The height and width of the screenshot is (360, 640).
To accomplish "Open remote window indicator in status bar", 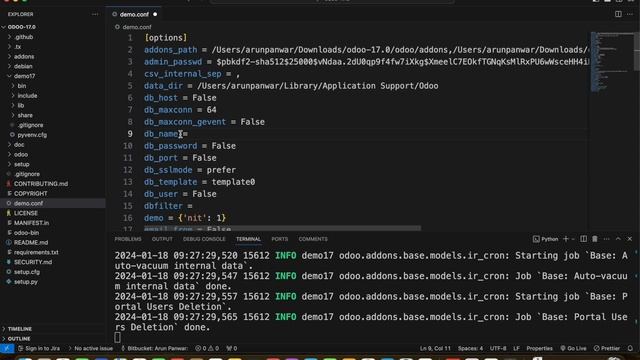I will click(x=7, y=349).
